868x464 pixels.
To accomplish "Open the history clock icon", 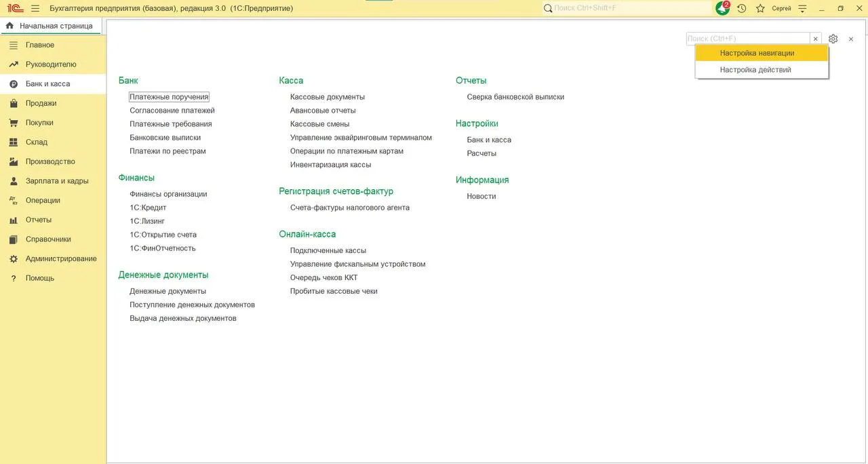I will pos(742,8).
